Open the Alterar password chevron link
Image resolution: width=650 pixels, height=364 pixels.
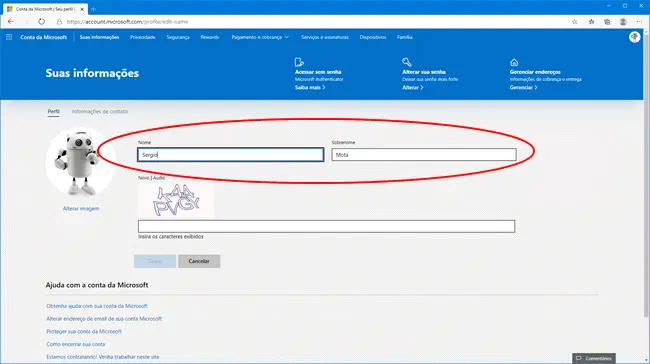(x=412, y=87)
